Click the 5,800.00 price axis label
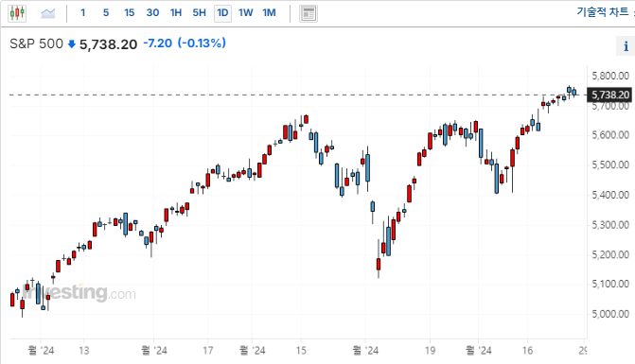The width and height of the screenshot is (635, 364). [x=610, y=76]
